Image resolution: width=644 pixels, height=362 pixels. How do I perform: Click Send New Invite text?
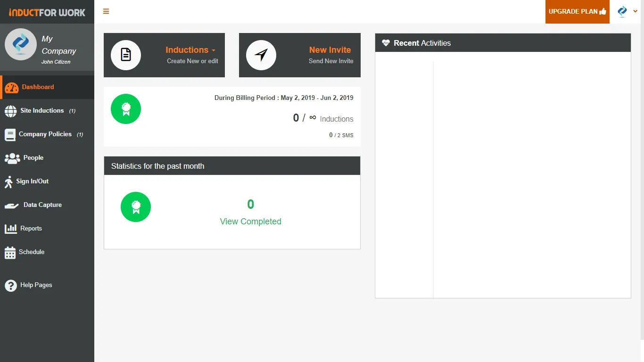[x=331, y=61]
